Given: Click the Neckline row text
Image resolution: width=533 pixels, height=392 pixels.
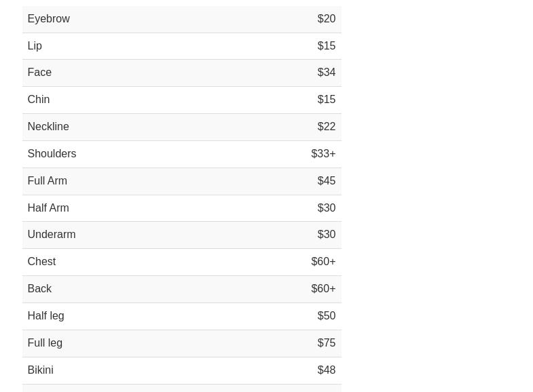Looking at the screenshot, I should pos(48,126).
